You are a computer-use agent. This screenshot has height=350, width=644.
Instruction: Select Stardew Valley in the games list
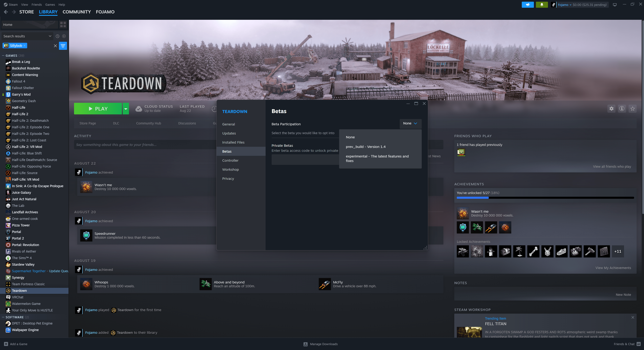(x=23, y=264)
